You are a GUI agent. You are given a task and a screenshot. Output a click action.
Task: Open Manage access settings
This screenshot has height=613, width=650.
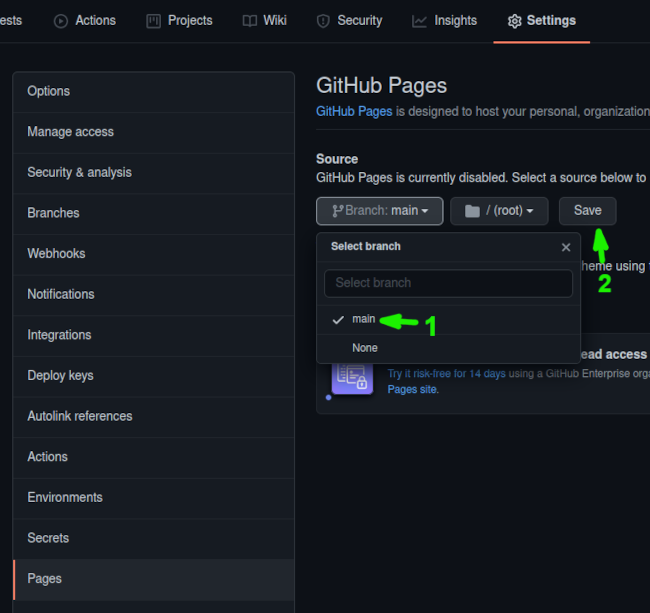pyautogui.click(x=154, y=133)
